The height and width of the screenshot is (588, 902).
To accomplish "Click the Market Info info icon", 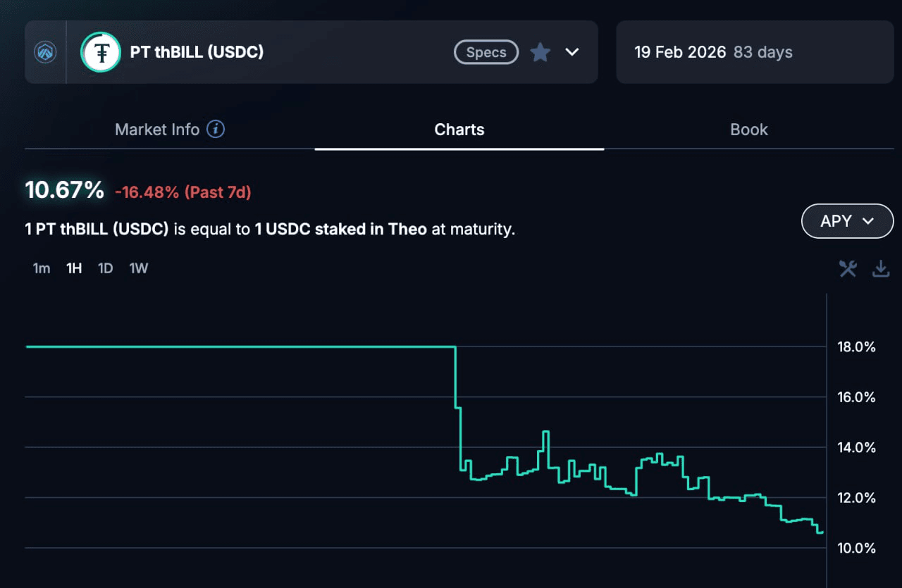I will click(x=216, y=129).
